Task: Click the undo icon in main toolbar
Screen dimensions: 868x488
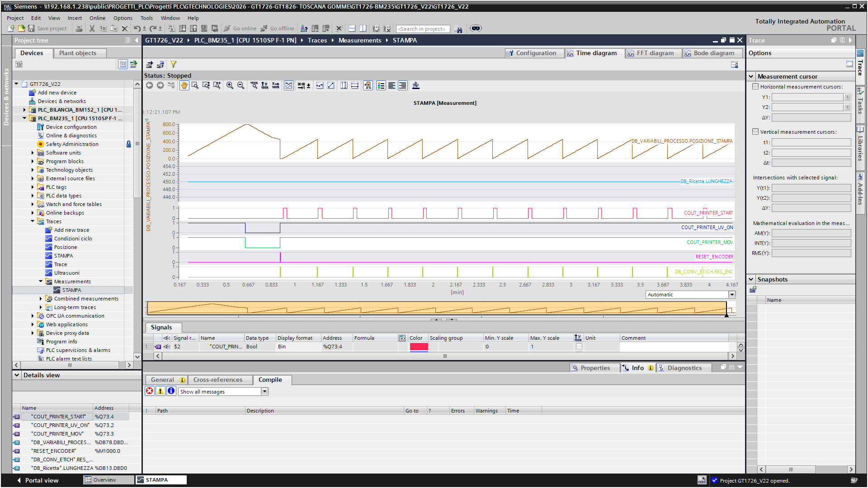Action: click(137, 28)
